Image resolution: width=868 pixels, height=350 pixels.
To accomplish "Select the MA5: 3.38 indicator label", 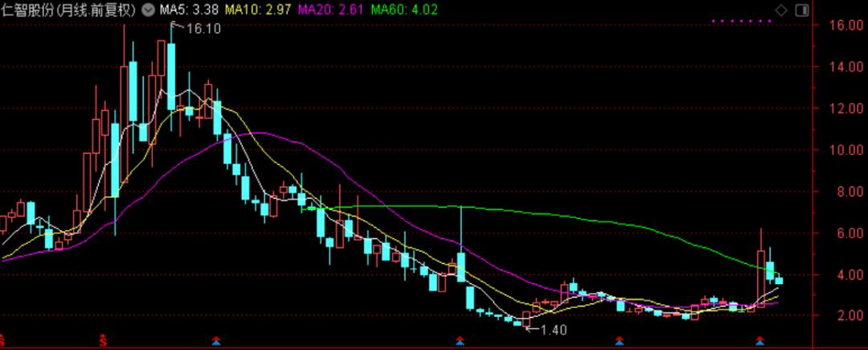I will click(x=188, y=10).
